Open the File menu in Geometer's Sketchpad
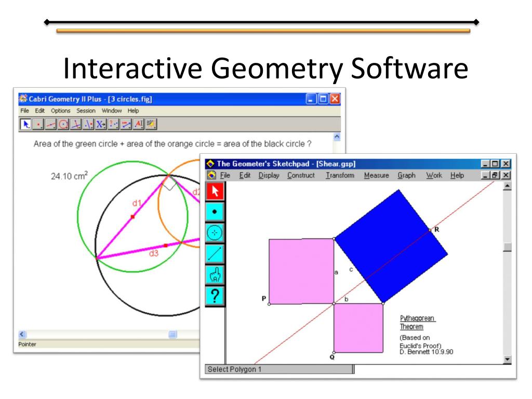This screenshot has height=399, width=532. tap(225, 175)
